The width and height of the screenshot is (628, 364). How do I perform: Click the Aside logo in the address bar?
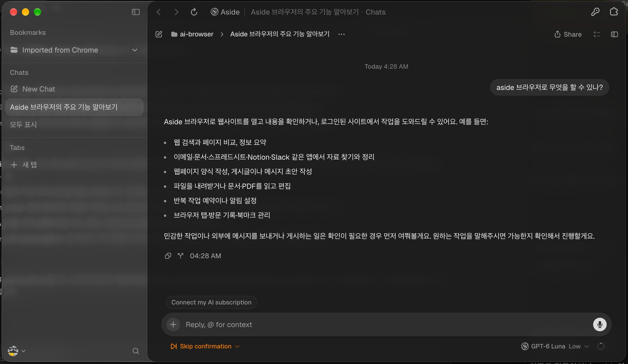click(x=225, y=12)
